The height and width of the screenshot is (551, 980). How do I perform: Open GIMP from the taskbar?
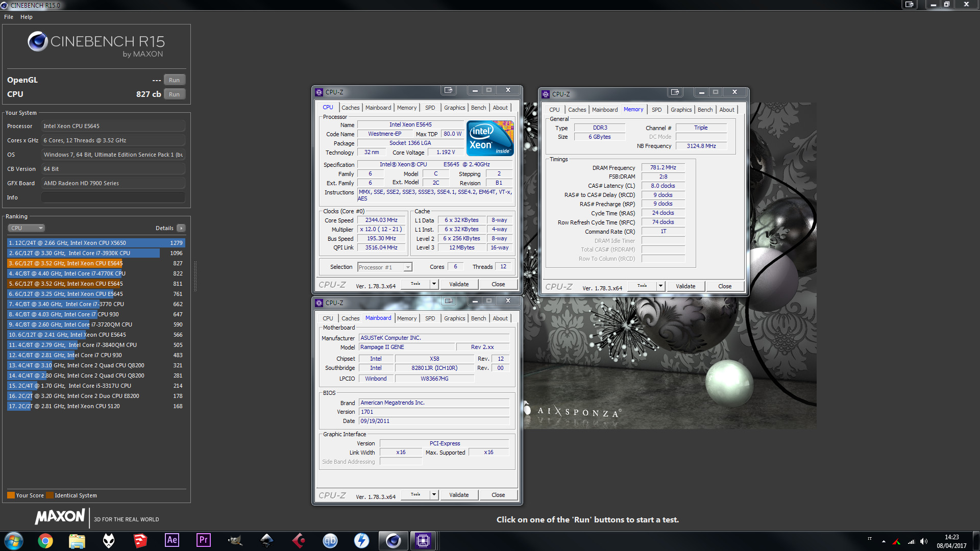pos(235,540)
